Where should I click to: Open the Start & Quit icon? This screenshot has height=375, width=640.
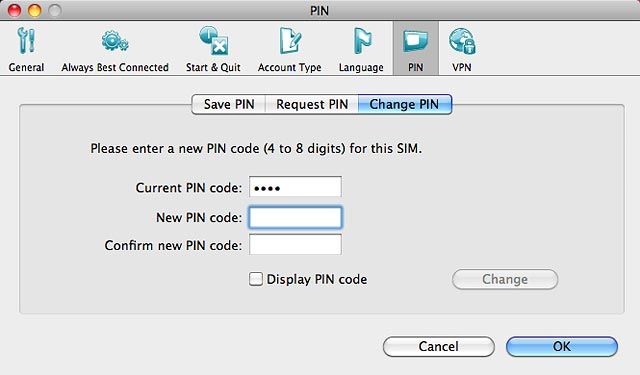(x=213, y=41)
